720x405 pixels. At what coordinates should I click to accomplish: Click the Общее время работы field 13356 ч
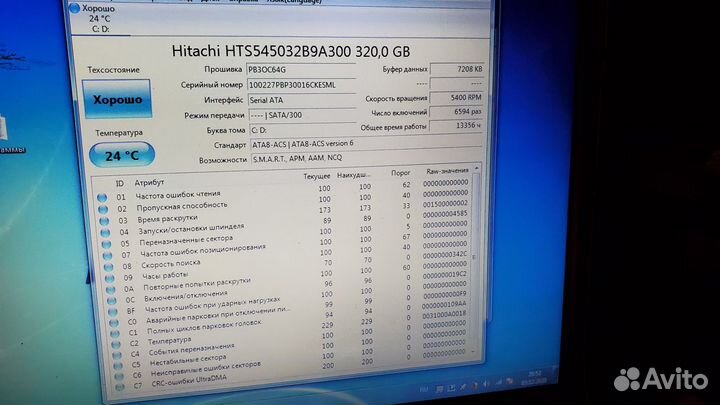pos(456,125)
